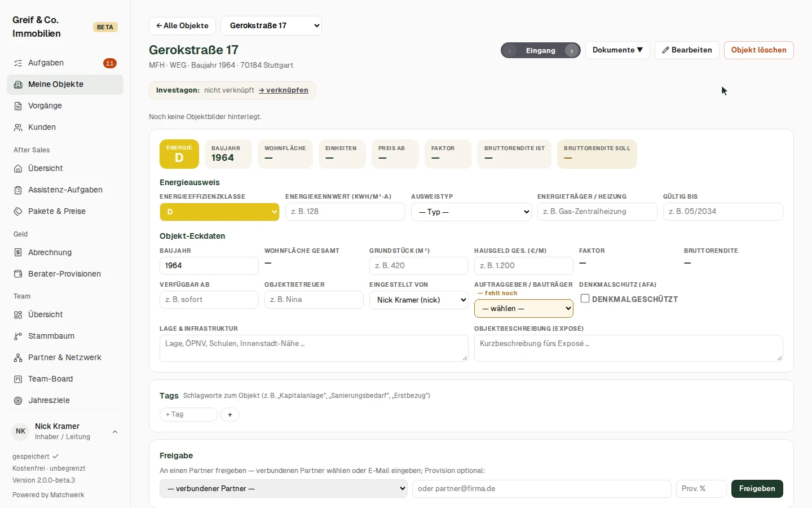
Task: Click the Pakete & Preise tag icon
Action: pos(18,212)
